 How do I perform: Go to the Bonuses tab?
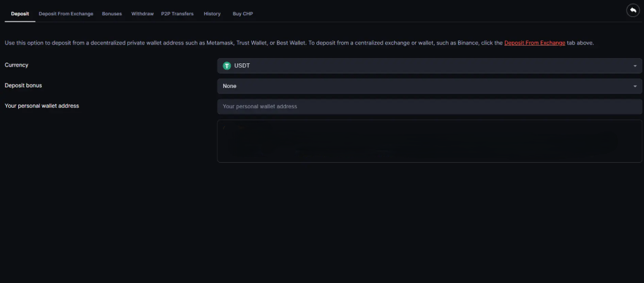(x=112, y=14)
